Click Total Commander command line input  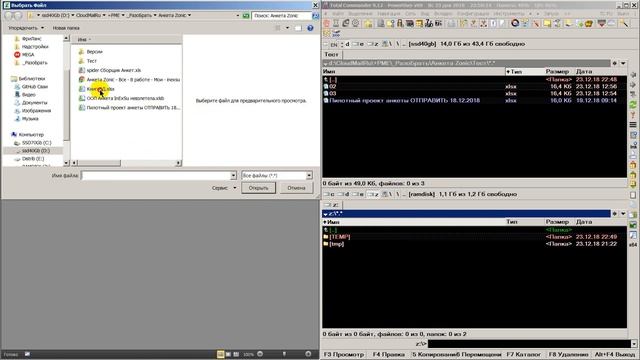coord(529,344)
